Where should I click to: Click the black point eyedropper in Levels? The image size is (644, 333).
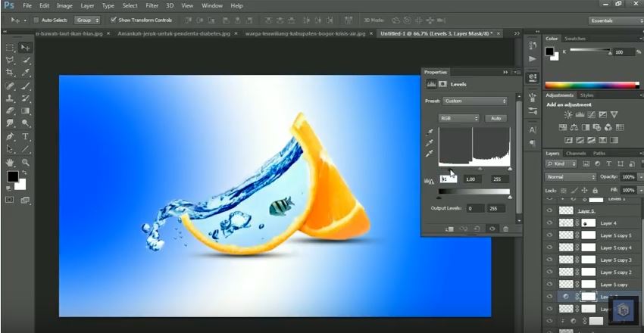(430, 132)
